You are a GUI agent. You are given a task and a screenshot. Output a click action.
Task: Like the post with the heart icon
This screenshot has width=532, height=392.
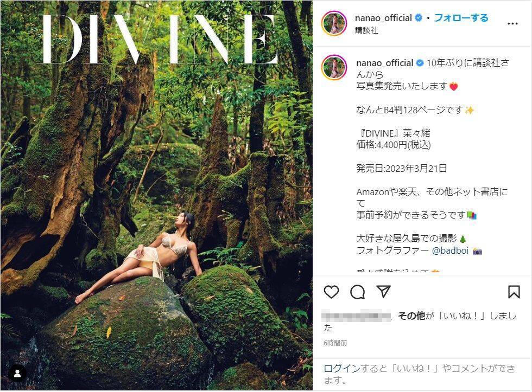coord(331,292)
